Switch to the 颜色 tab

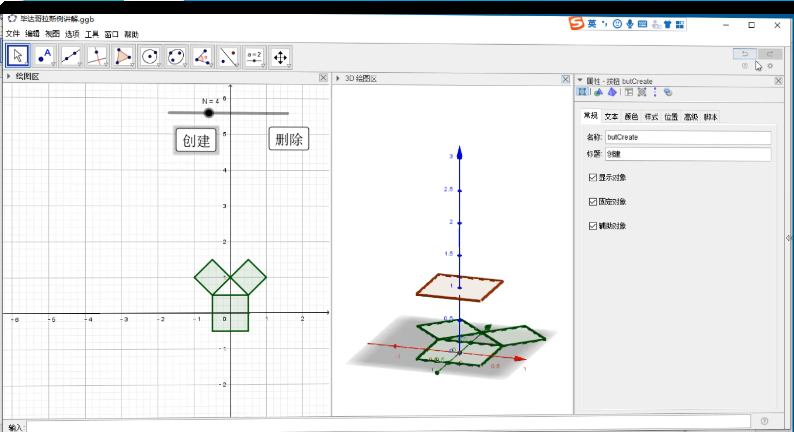[631, 117]
